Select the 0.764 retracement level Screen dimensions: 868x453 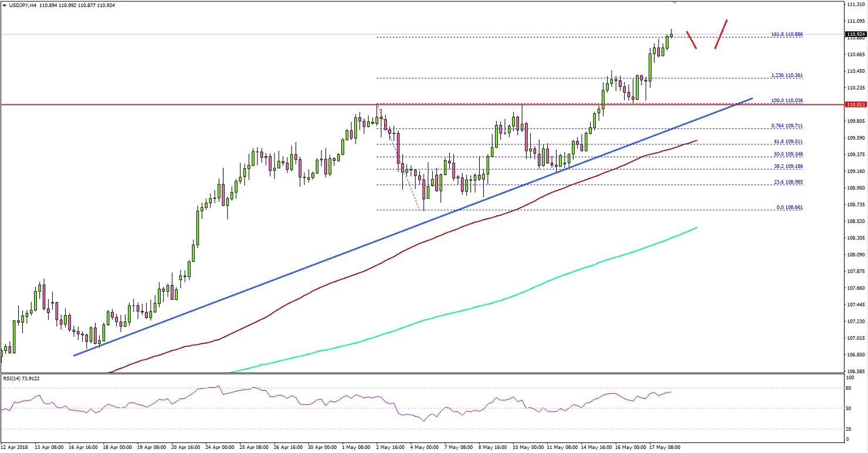click(786, 126)
